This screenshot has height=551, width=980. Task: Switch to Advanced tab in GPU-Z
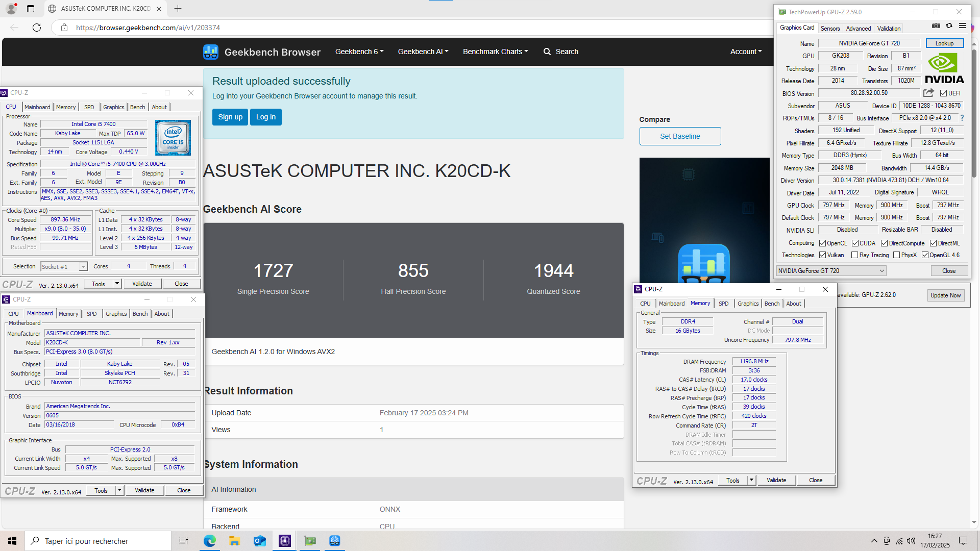859,29
